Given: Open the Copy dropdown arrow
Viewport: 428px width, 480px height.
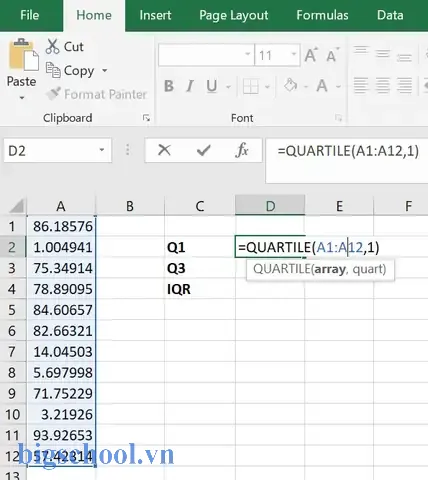Looking at the screenshot, I should pos(105,70).
